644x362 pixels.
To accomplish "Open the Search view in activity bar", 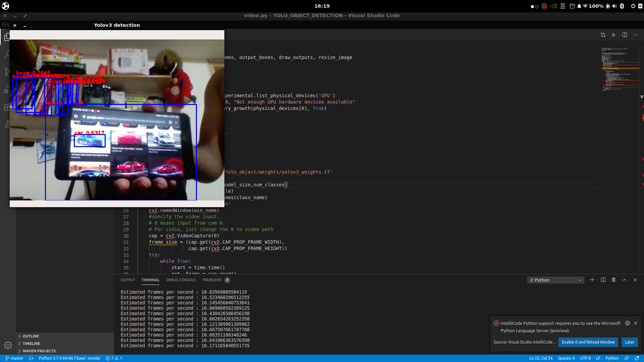I will [x=7, y=54].
